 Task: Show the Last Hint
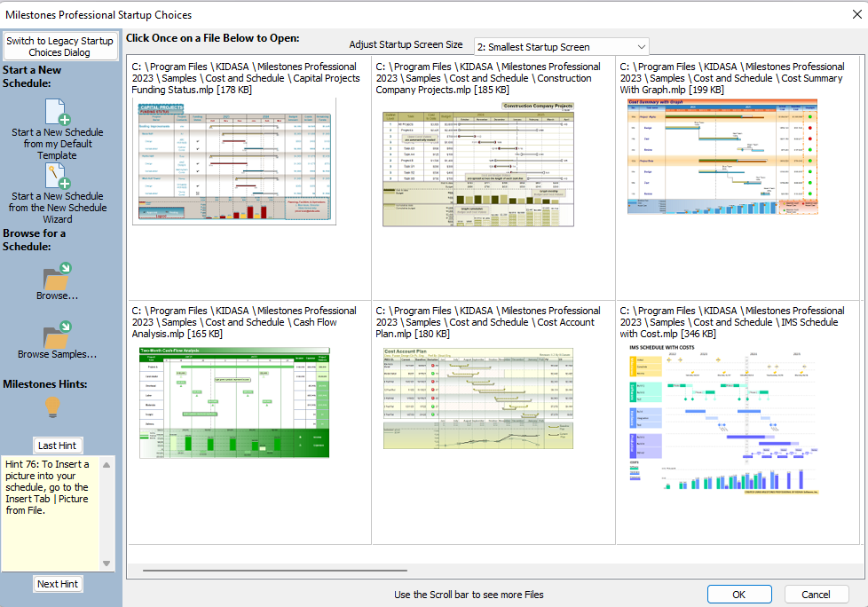pyautogui.click(x=58, y=445)
